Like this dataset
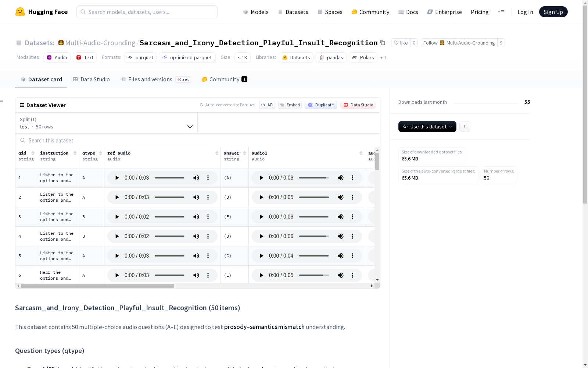 (401, 43)
